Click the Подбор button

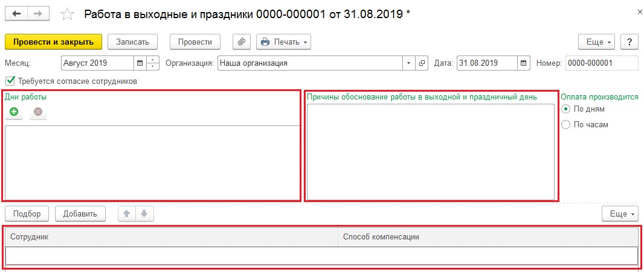pyautogui.click(x=27, y=213)
